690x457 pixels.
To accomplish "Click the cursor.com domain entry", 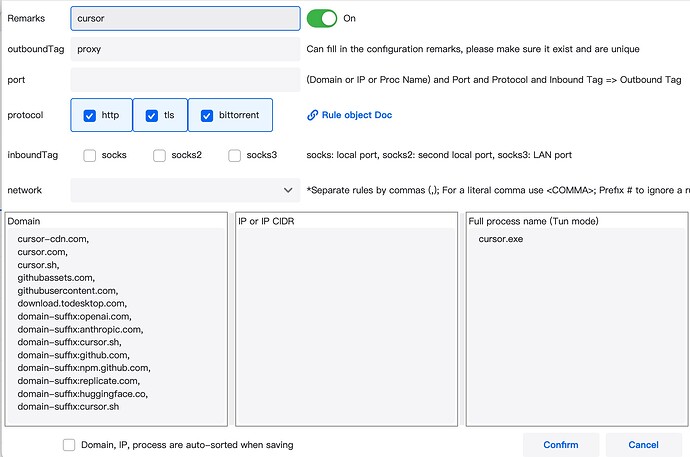I will coord(43,252).
